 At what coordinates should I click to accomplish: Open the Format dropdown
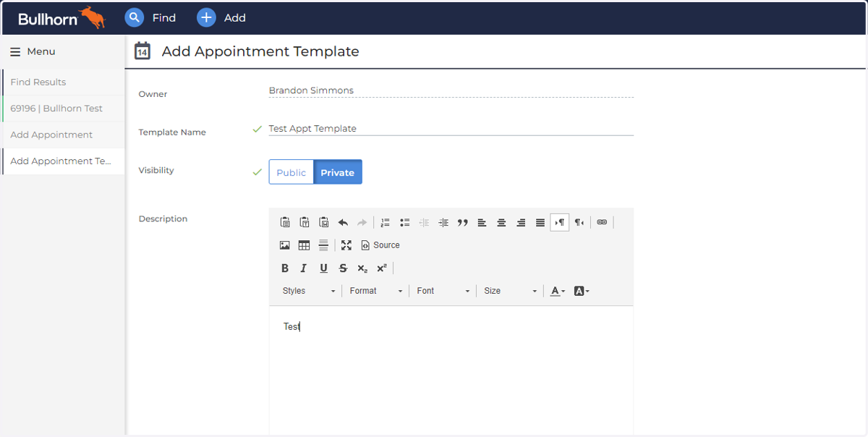point(376,291)
